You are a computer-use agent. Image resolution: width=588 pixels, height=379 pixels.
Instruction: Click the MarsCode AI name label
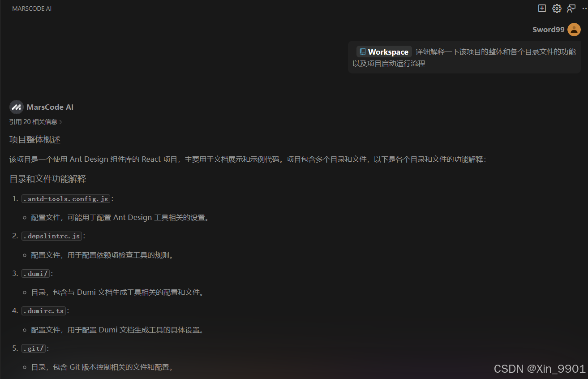50,107
